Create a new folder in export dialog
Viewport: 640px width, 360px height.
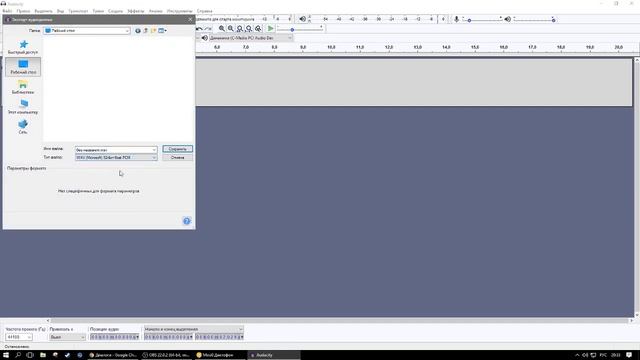(153, 31)
